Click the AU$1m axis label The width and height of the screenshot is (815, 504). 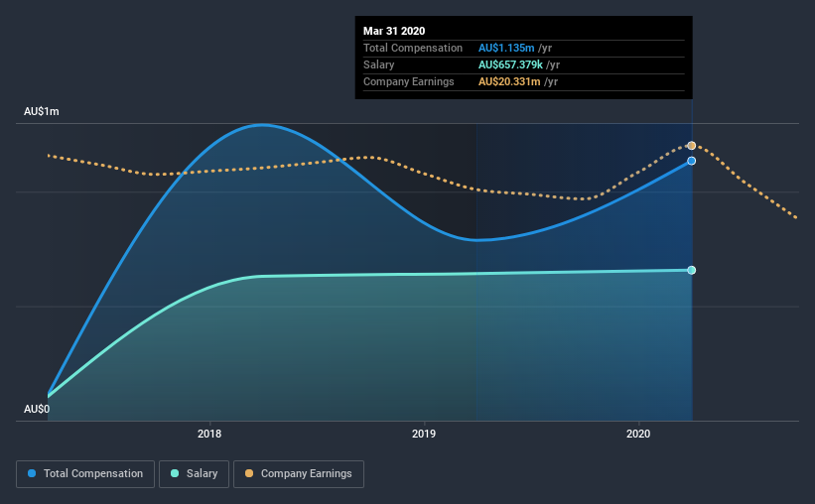pos(42,112)
